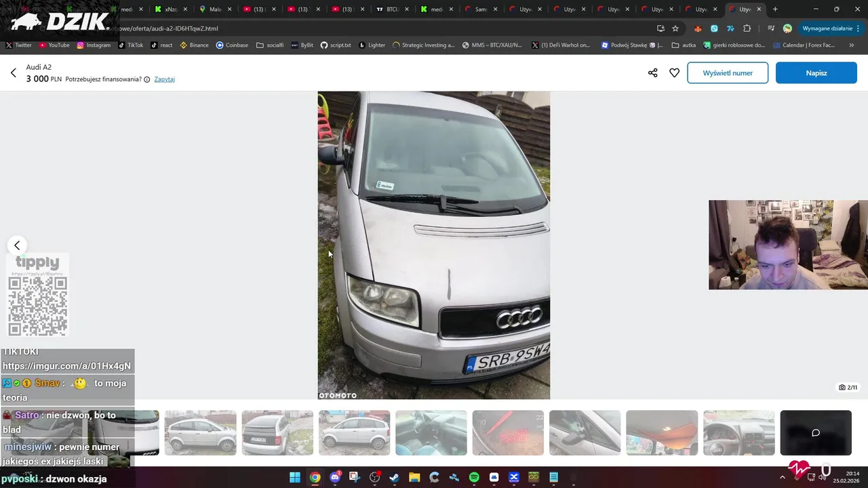Viewport: 868px width, 488px height.
Task: Open the Binance bookmark
Action: click(194, 45)
